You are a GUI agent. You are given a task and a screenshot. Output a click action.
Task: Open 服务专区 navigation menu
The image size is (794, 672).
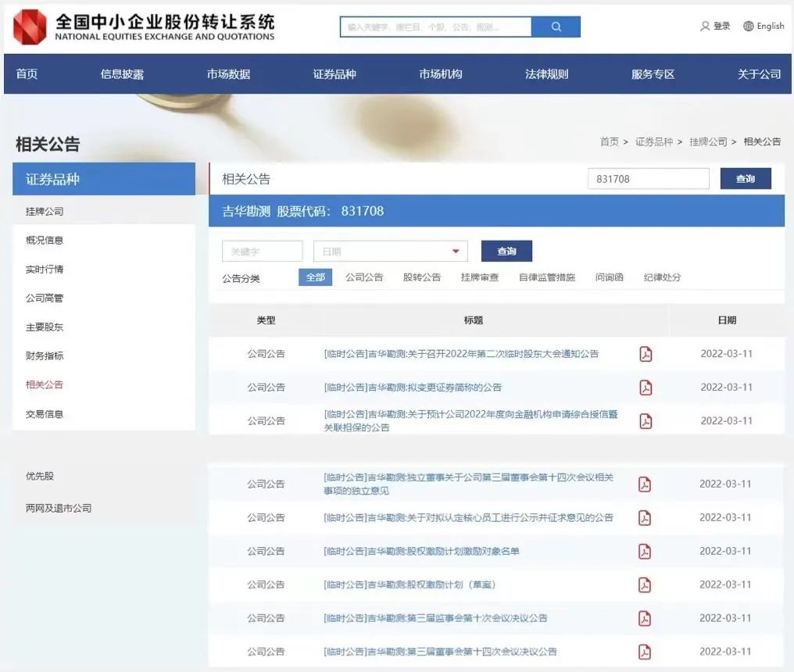(653, 74)
